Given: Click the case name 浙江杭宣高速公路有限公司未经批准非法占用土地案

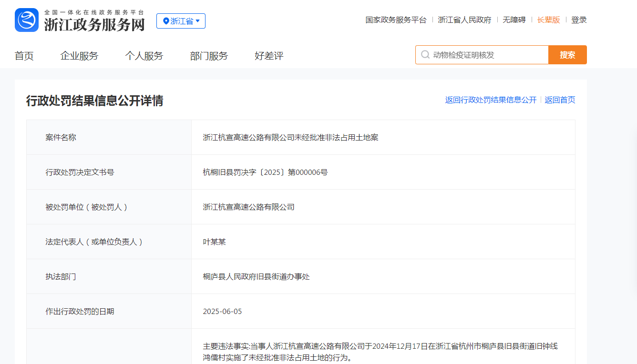Looking at the screenshot, I should coord(290,138).
